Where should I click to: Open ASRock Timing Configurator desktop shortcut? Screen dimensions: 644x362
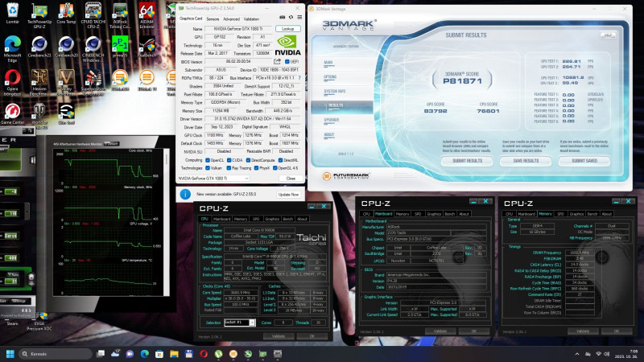click(x=120, y=16)
